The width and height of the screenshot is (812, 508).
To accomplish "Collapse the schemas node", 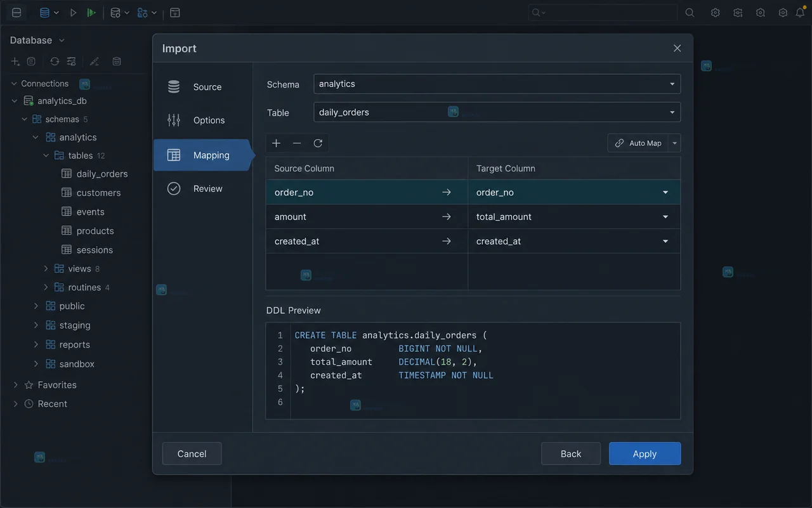I will tap(25, 119).
